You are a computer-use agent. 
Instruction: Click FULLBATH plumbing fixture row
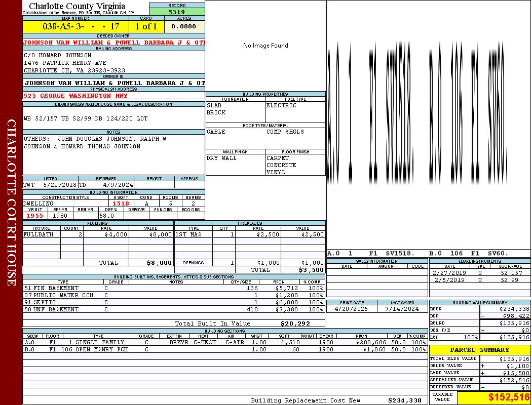[98, 234]
